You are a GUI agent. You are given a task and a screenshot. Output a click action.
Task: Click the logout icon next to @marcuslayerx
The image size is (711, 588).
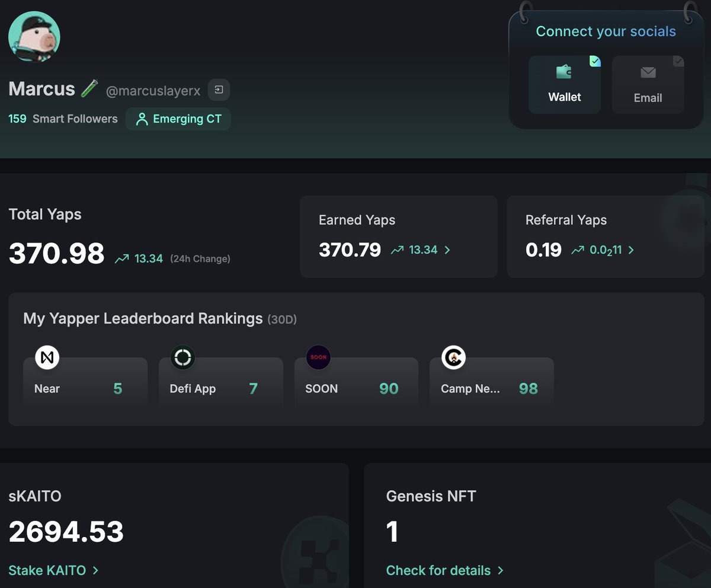[219, 90]
